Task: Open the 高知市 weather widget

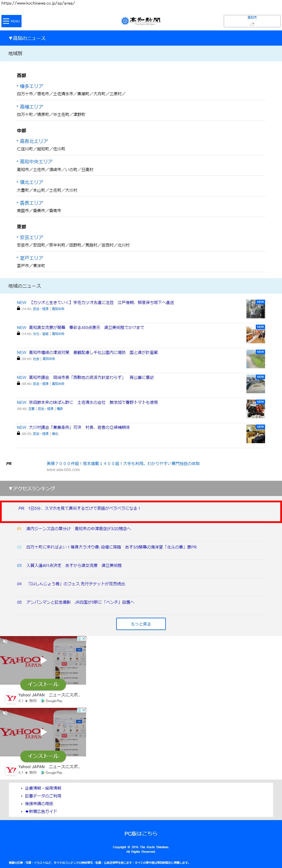Action: tap(252, 21)
